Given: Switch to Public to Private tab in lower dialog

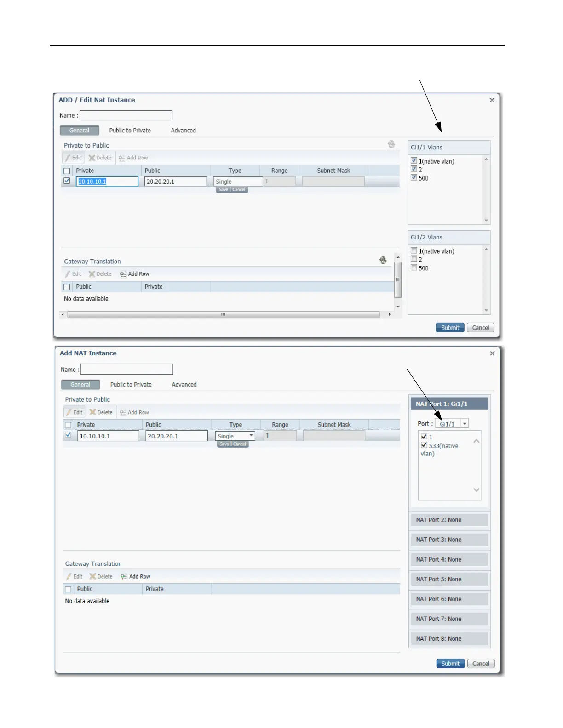Looking at the screenshot, I should 131,385.
